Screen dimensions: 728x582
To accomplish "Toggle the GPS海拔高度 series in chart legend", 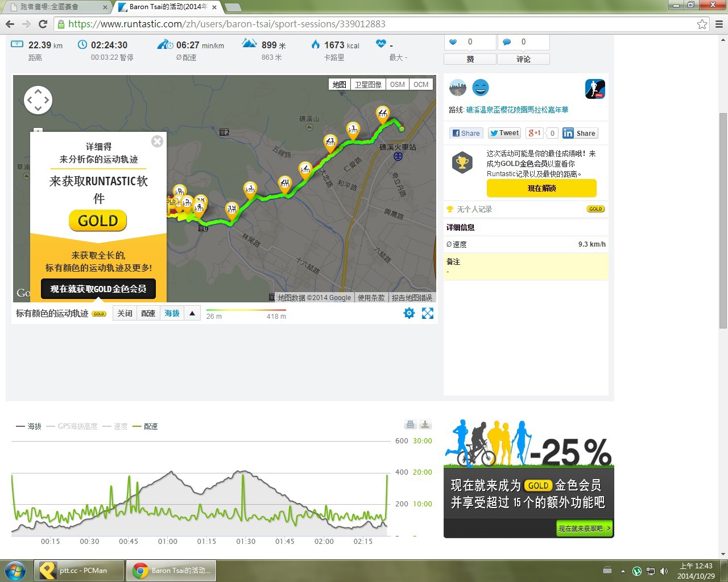I will pyautogui.click(x=72, y=426).
